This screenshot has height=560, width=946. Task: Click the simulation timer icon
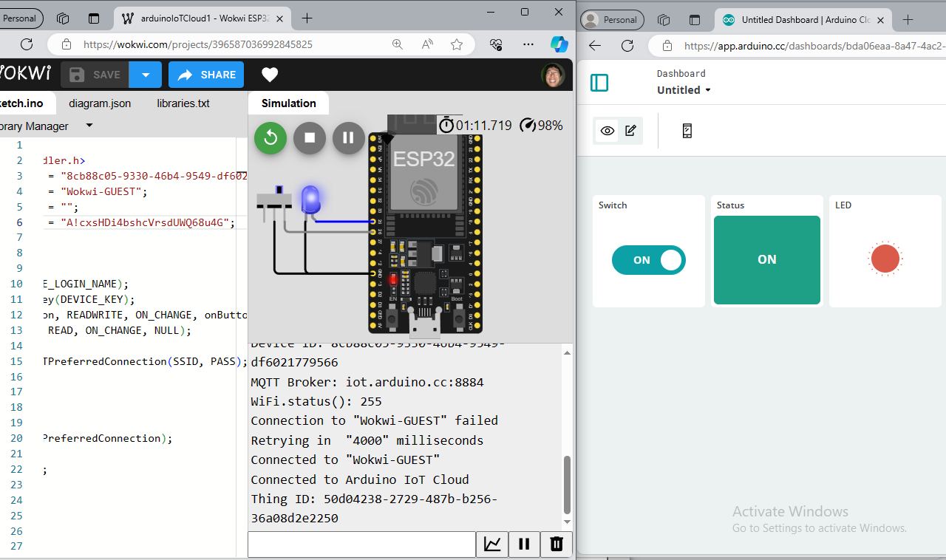click(x=446, y=126)
